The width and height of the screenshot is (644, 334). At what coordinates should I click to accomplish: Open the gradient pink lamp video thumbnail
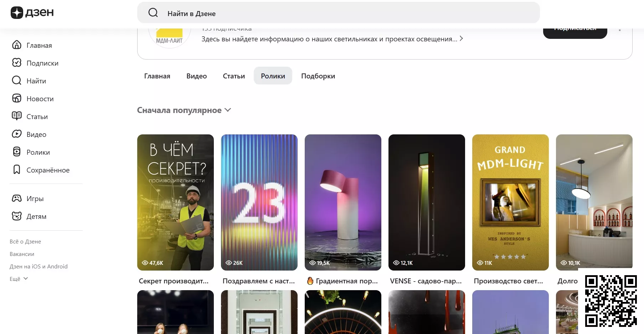click(x=343, y=202)
